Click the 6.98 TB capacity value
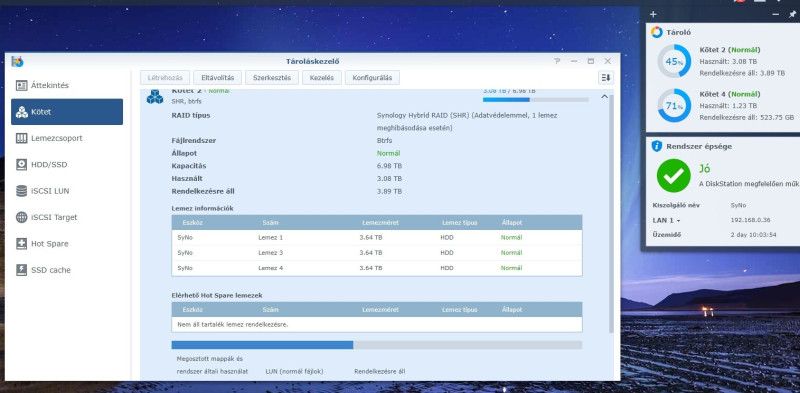The width and height of the screenshot is (800, 393). coord(389,166)
